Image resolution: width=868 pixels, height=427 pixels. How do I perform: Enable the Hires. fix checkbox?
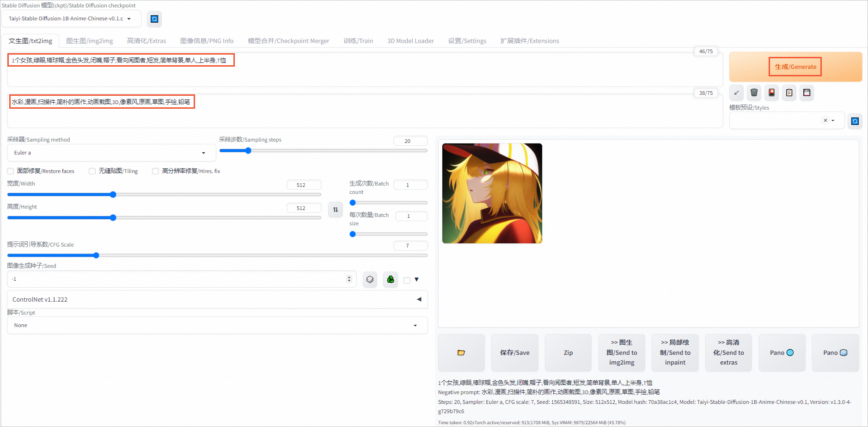[155, 171]
